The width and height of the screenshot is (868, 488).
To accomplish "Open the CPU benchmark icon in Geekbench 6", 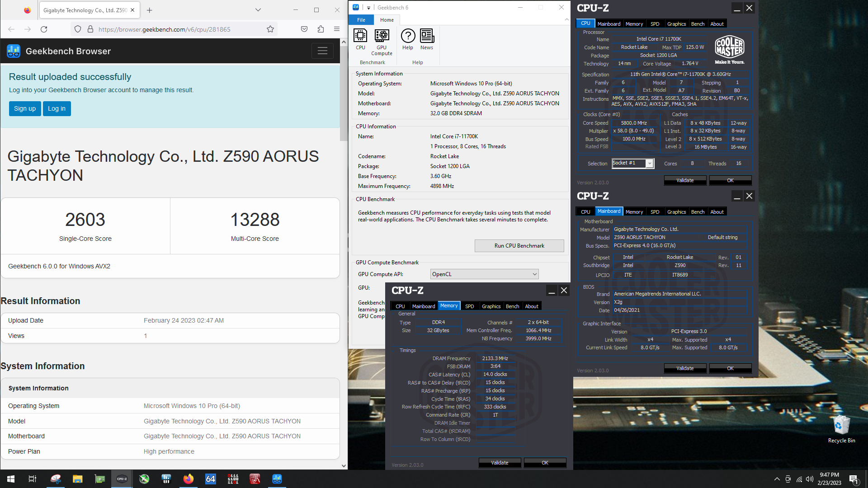I will (360, 39).
